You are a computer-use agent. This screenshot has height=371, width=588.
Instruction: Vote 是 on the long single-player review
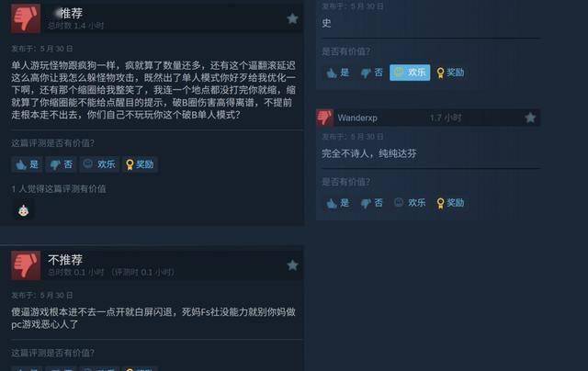(x=27, y=164)
